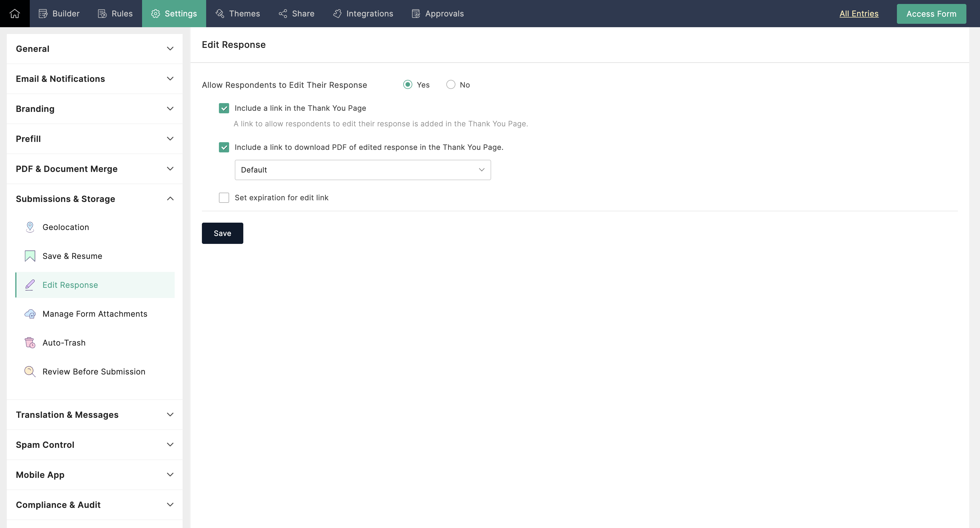Click the Geolocation icon in sidebar
Viewport: 980px width, 528px height.
[30, 226]
